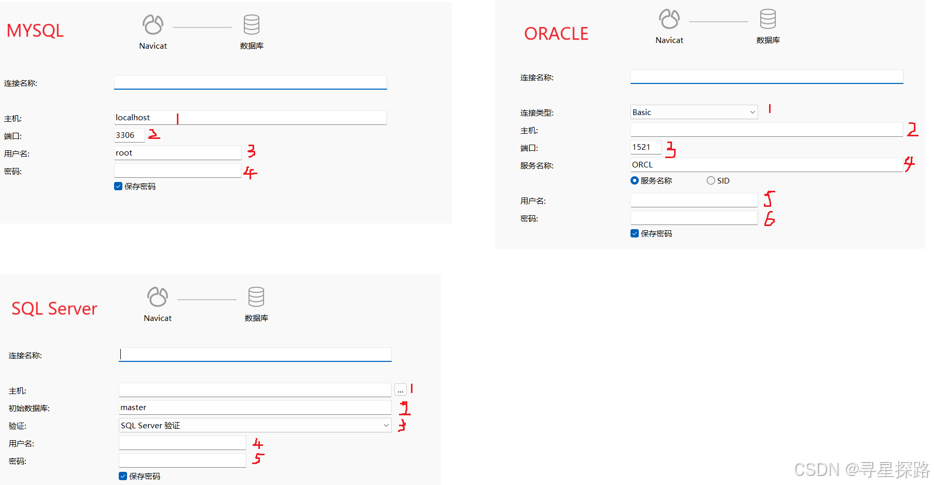934x485 pixels.
Task: Toggle the save password checkbox in the MYSQL panel
Action: [118, 186]
